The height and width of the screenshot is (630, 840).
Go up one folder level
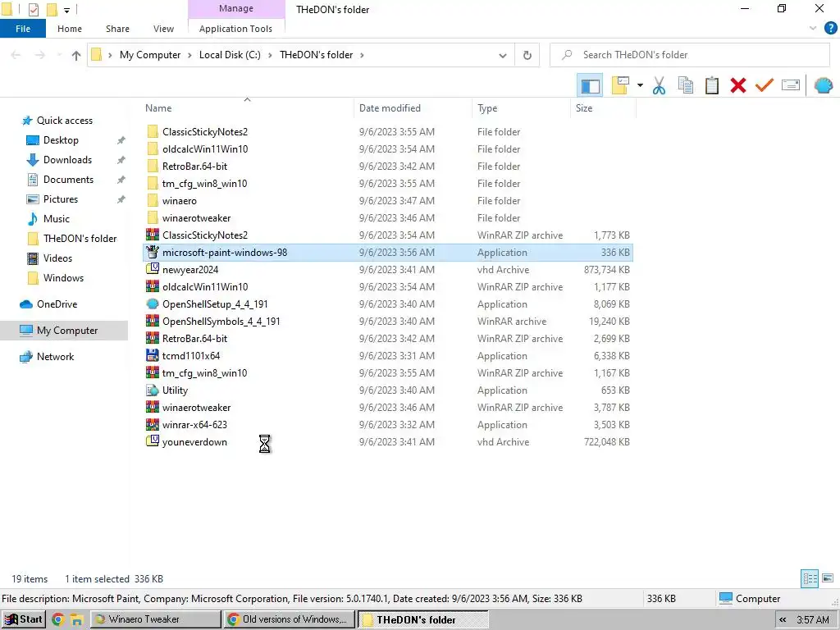tap(76, 55)
